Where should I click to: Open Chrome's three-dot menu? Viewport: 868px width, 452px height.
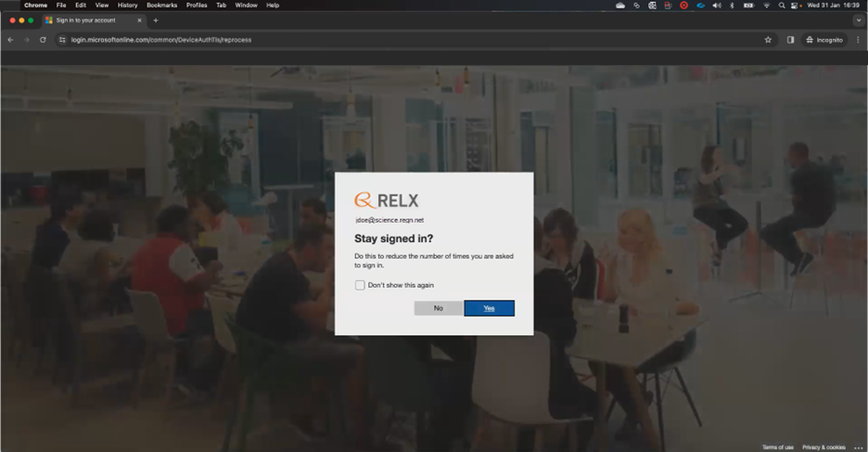point(858,40)
